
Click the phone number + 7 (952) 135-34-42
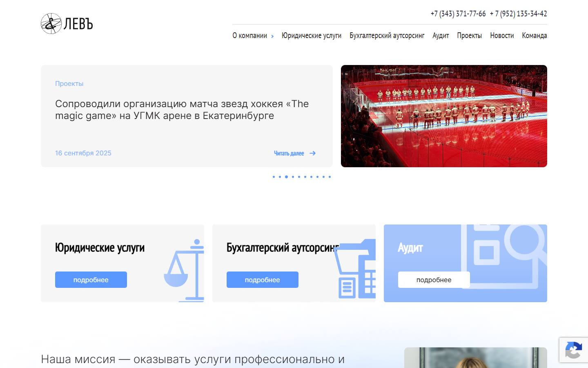point(519,13)
